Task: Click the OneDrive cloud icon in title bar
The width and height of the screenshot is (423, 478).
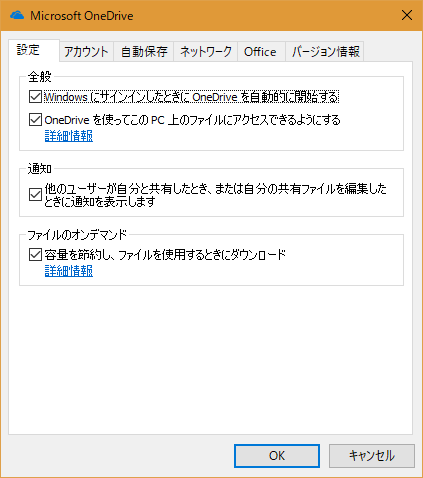Action: [17, 15]
